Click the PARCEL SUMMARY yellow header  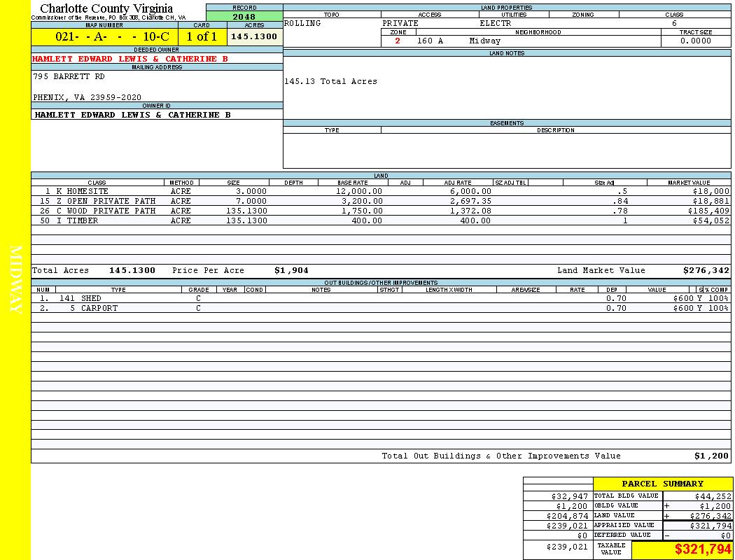[662, 484]
